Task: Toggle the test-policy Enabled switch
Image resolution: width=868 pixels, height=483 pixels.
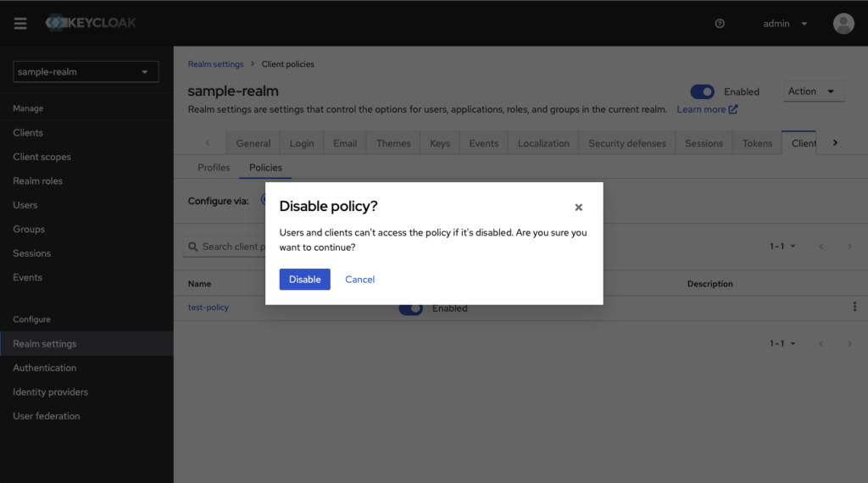Action: click(411, 308)
